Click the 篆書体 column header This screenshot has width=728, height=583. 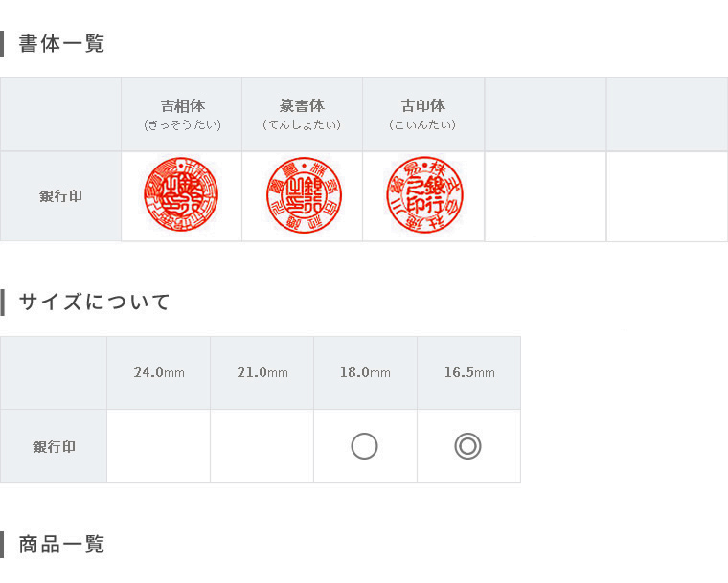pos(303,114)
